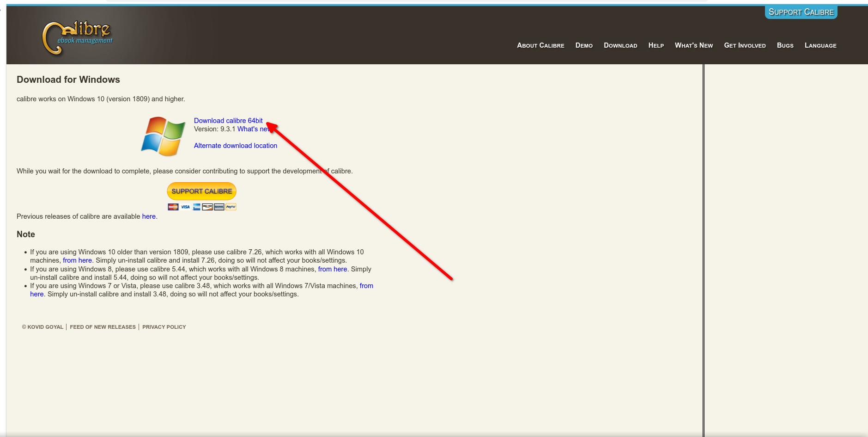Open the Privacy Policy footer link
Screen dimensions: 868x437
pyautogui.click(x=164, y=327)
